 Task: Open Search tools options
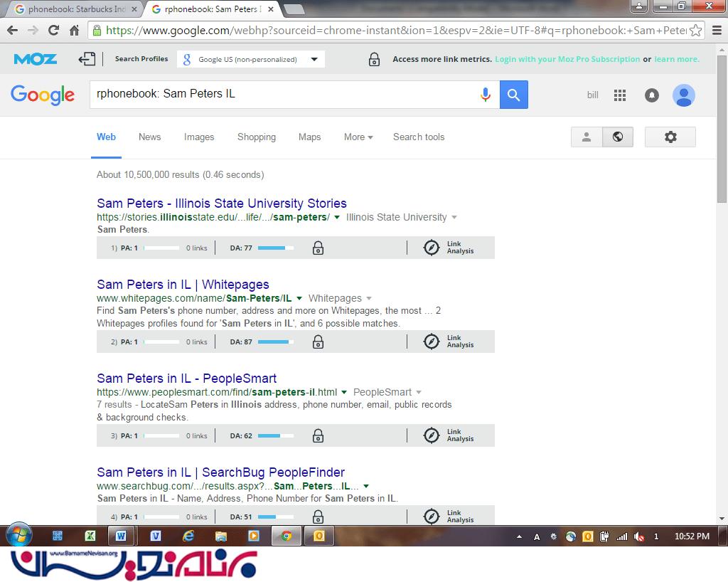[419, 137]
